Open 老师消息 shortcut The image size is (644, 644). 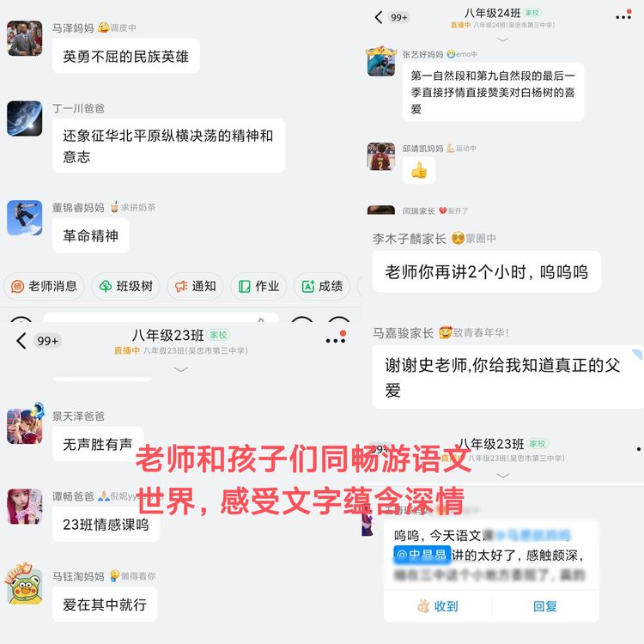pos(44,286)
